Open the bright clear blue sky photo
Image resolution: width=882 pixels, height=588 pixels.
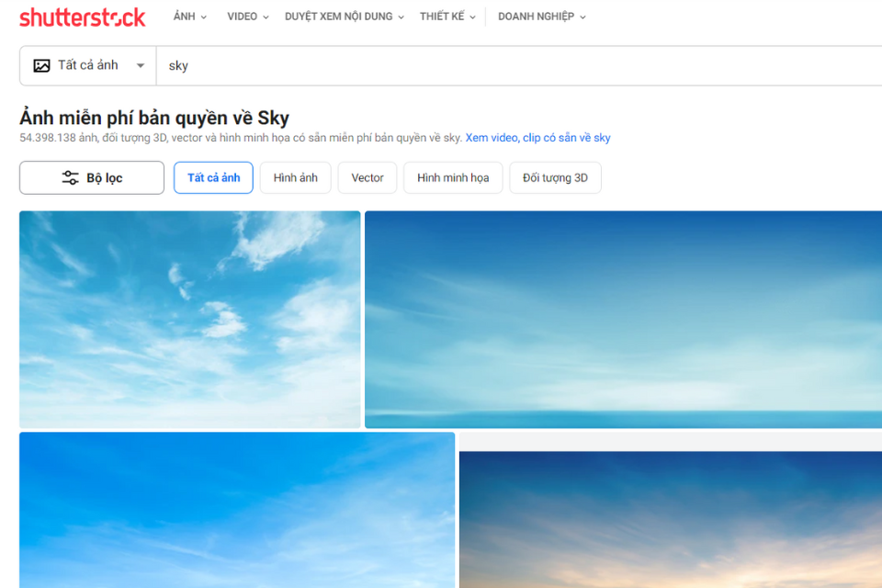[237, 510]
